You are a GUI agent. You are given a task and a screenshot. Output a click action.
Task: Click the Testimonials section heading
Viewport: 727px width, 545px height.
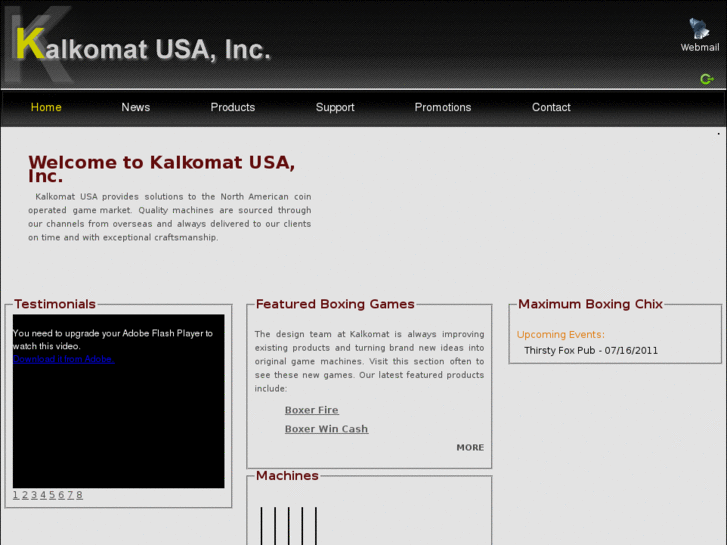[55, 304]
